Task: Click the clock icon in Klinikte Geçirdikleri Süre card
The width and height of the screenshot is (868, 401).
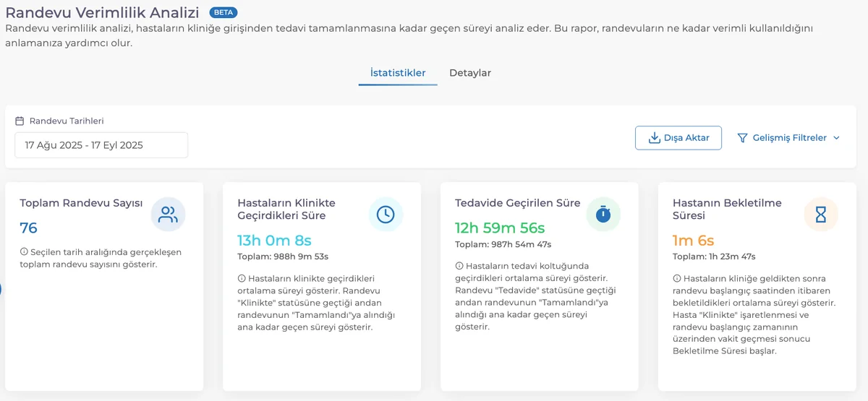Action: click(x=386, y=215)
